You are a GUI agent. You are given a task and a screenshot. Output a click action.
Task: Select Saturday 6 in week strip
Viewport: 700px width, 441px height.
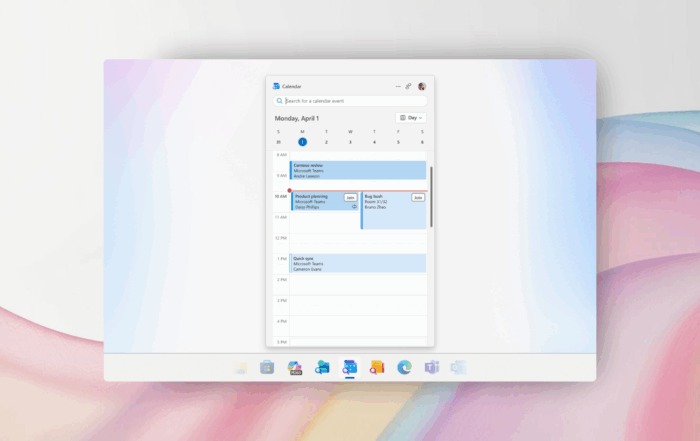pyautogui.click(x=422, y=142)
